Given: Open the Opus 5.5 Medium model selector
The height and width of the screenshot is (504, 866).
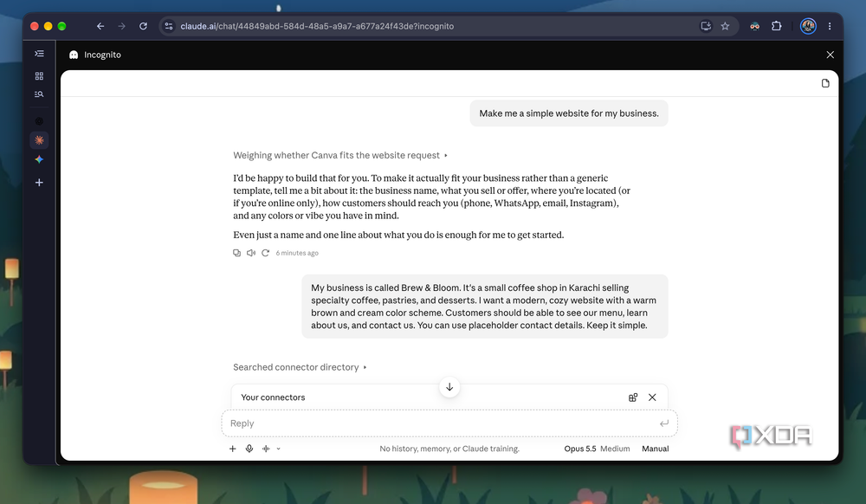Looking at the screenshot, I should click(597, 449).
